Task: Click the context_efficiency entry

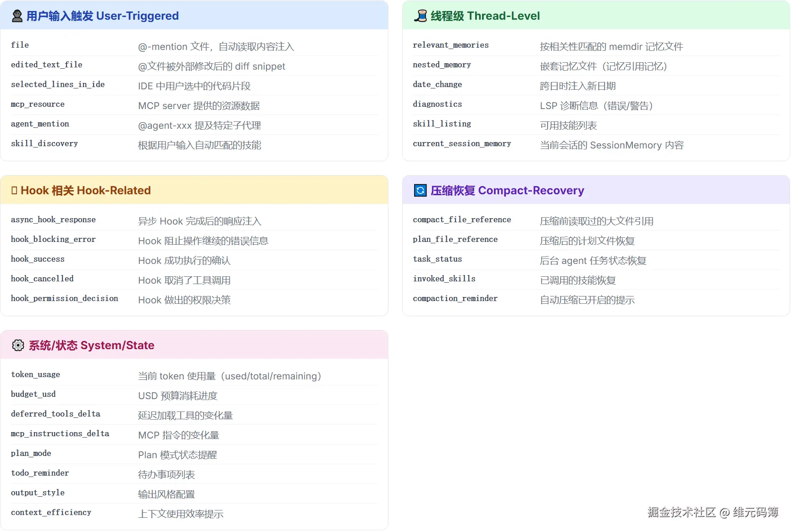Action: [x=51, y=513]
